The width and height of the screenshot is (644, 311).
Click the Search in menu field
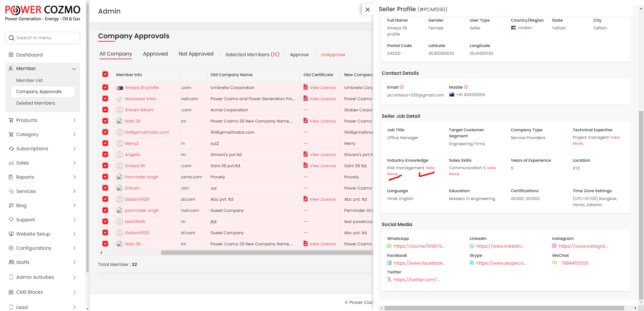coord(43,38)
